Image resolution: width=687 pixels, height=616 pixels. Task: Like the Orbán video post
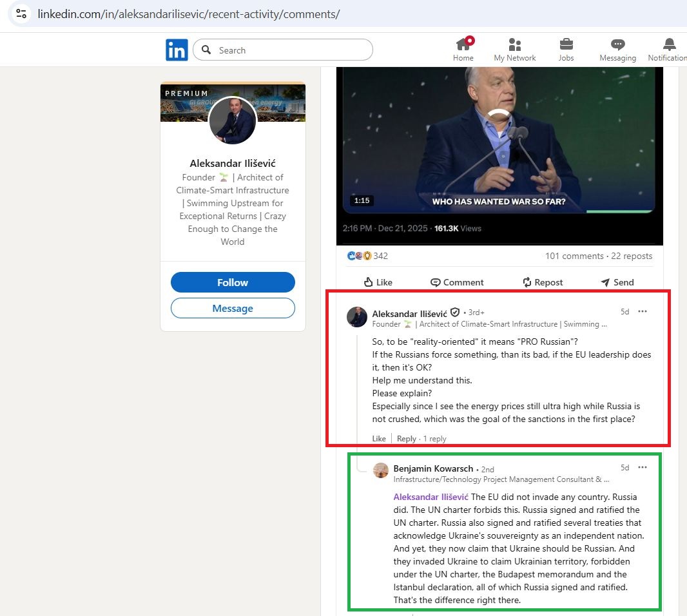click(x=378, y=282)
